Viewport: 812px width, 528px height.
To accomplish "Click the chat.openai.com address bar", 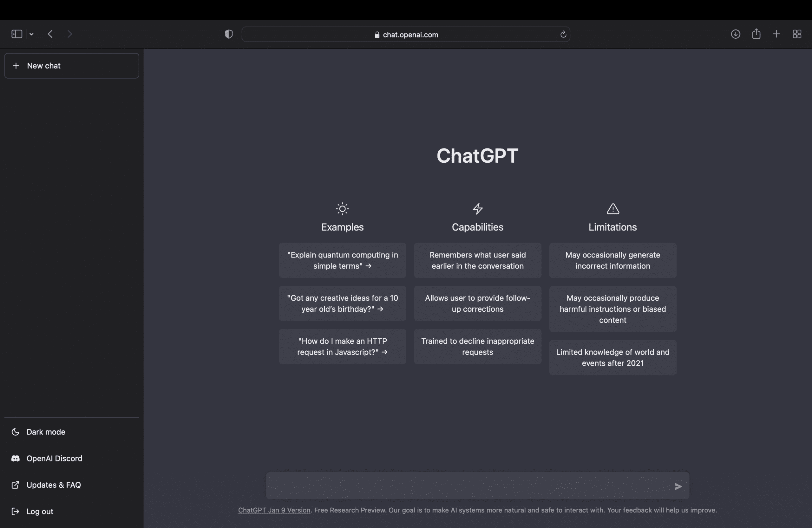I will (x=406, y=35).
